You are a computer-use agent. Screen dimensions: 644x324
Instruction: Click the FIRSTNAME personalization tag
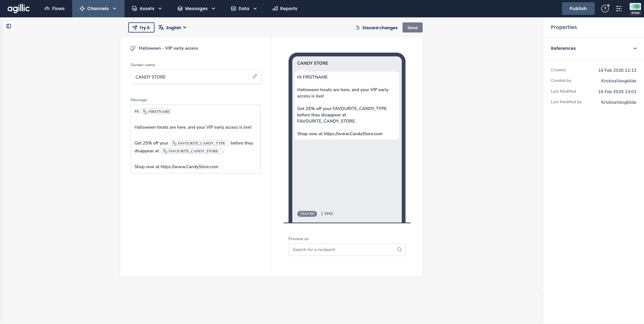click(156, 112)
